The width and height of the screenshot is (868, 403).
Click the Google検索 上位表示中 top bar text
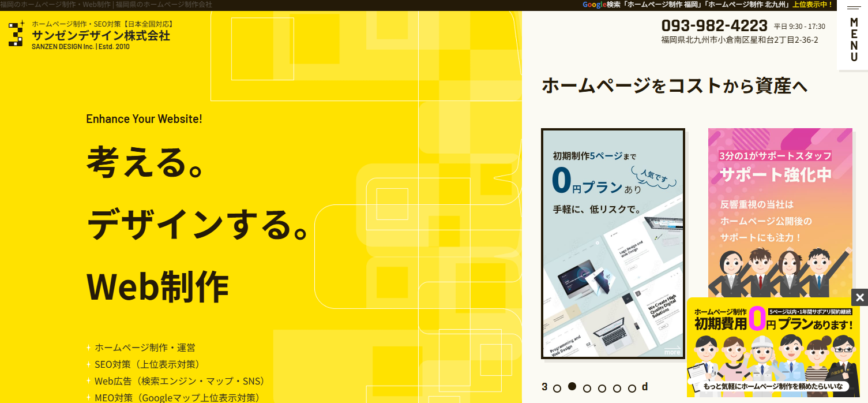(x=707, y=5)
